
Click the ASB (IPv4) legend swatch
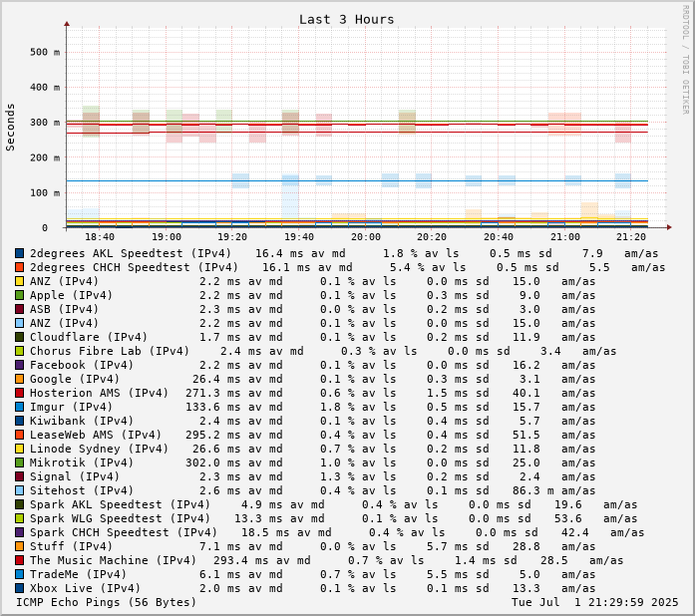[x=19, y=309]
